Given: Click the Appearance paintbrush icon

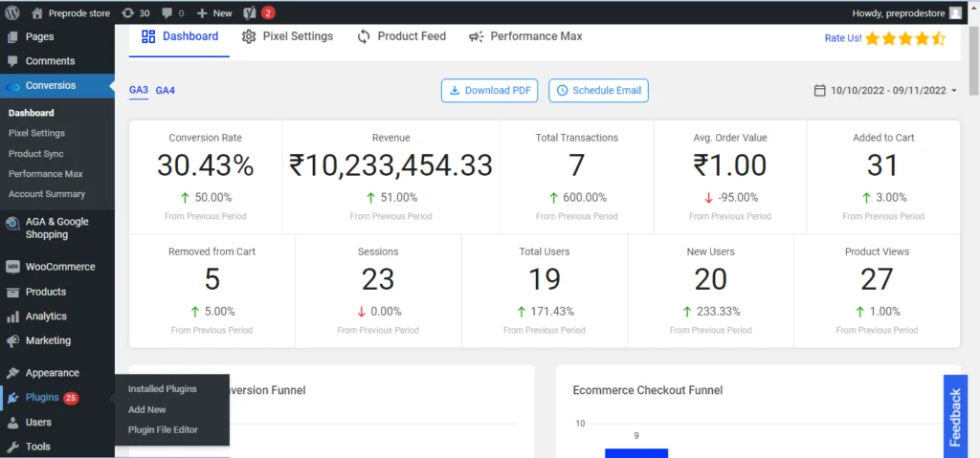Looking at the screenshot, I should pyautogui.click(x=12, y=373).
